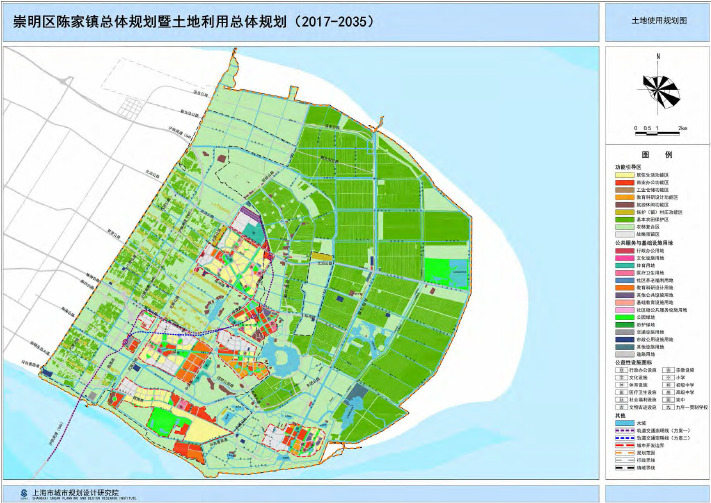Click the bright green park block on east side

coord(437,271)
